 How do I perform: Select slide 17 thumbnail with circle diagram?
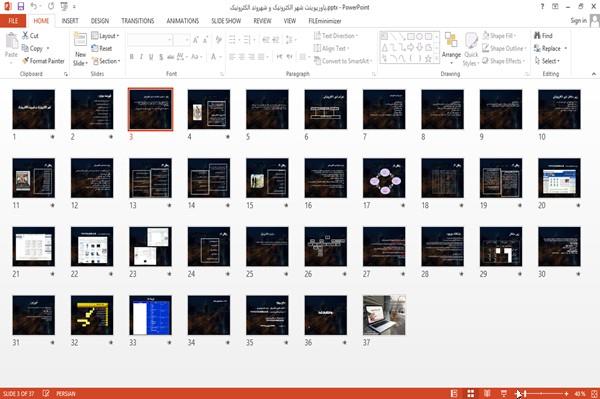(384, 178)
